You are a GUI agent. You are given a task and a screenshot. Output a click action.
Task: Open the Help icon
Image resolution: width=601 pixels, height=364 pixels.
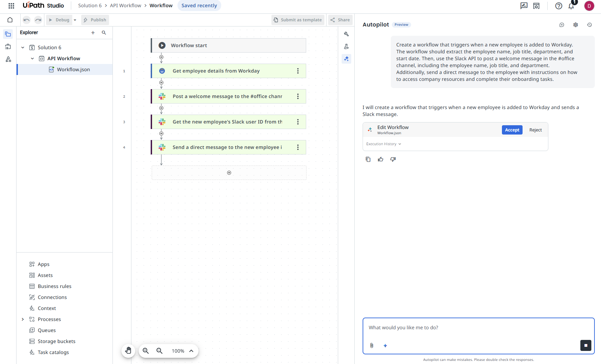pyautogui.click(x=559, y=6)
